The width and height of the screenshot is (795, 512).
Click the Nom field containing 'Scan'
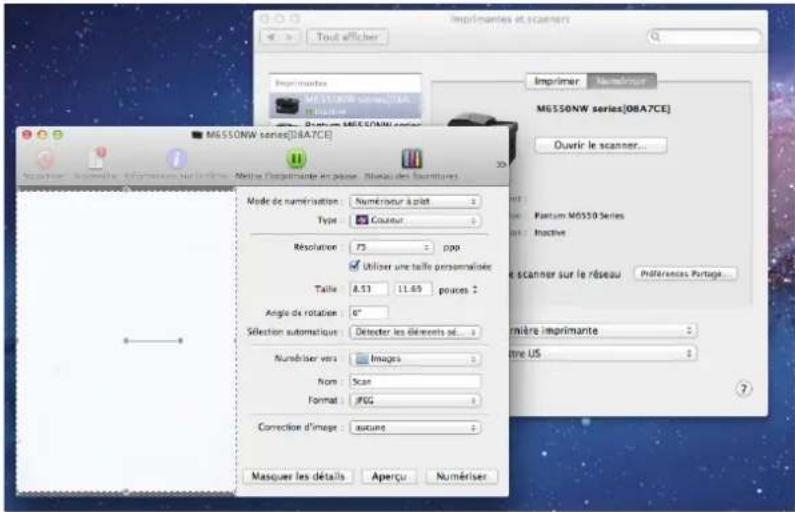click(x=415, y=381)
